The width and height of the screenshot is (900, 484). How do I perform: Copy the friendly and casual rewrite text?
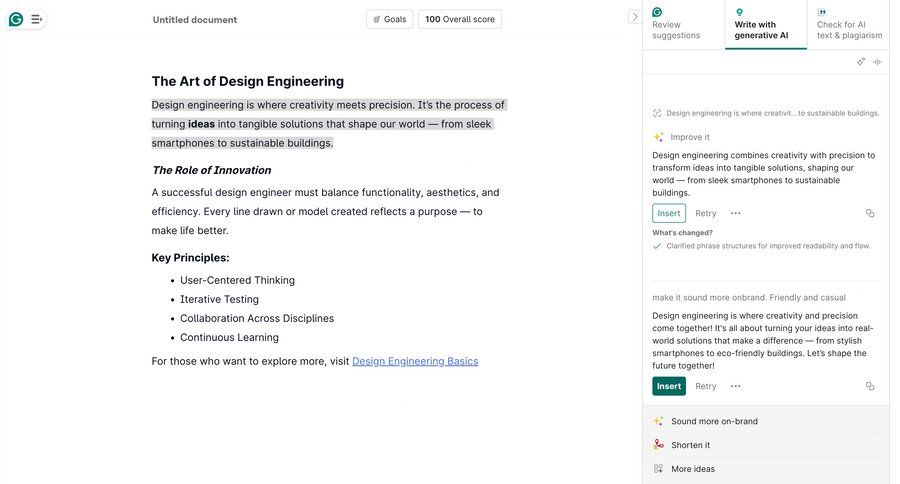tap(870, 386)
